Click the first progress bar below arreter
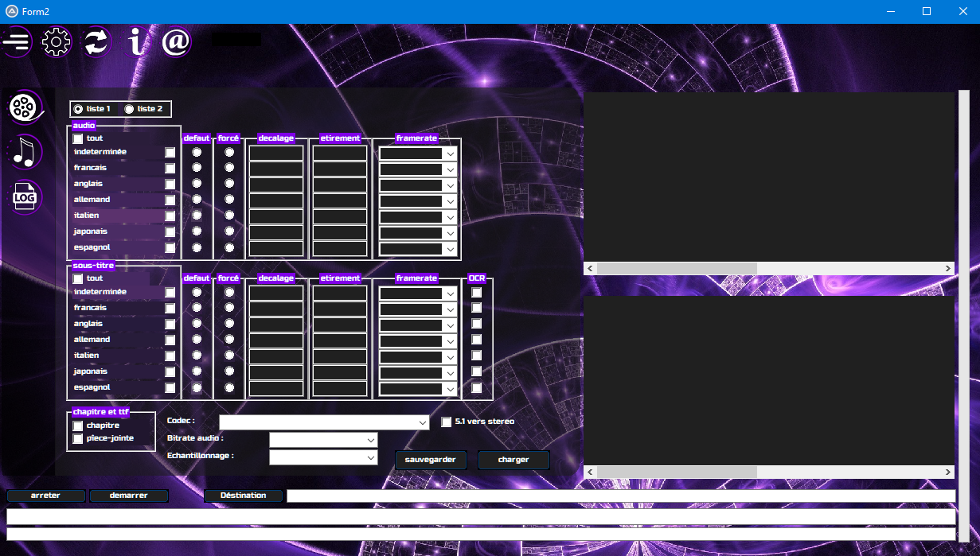The image size is (980, 556). (481, 517)
